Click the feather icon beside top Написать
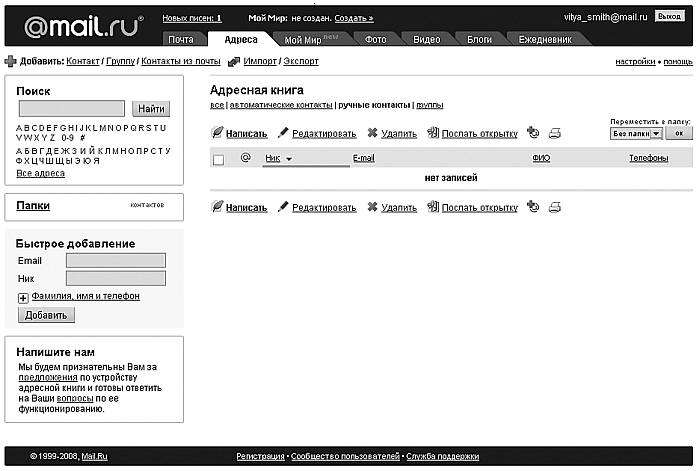The width and height of the screenshot is (700, 471). [x=217, y=133]
